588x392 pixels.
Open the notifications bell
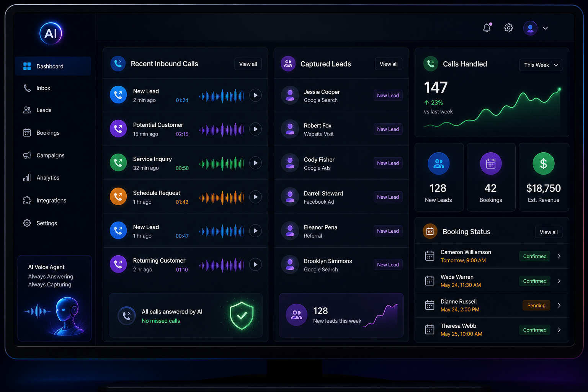pyautogui.click(x=487, y=28)
